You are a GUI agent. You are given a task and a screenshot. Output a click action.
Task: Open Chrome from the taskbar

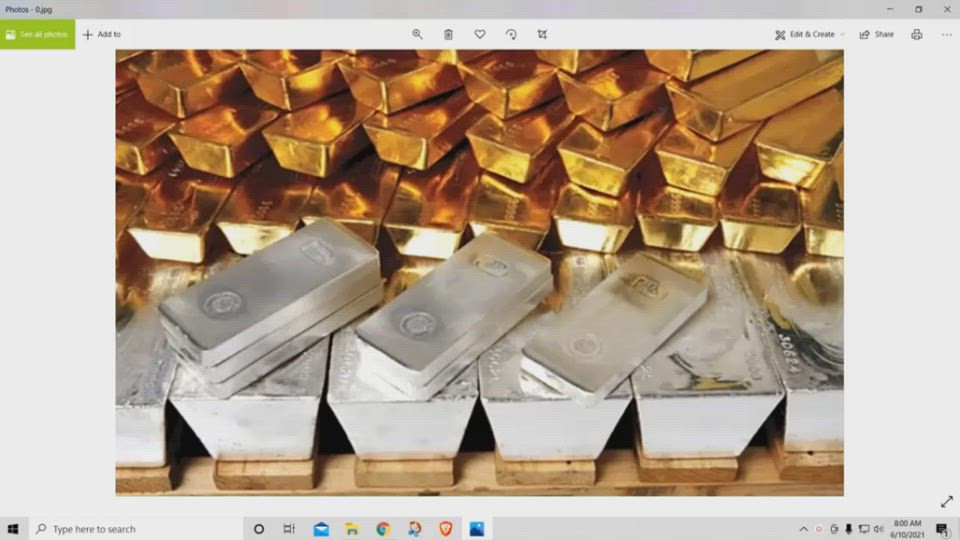(x=383, y=529)
